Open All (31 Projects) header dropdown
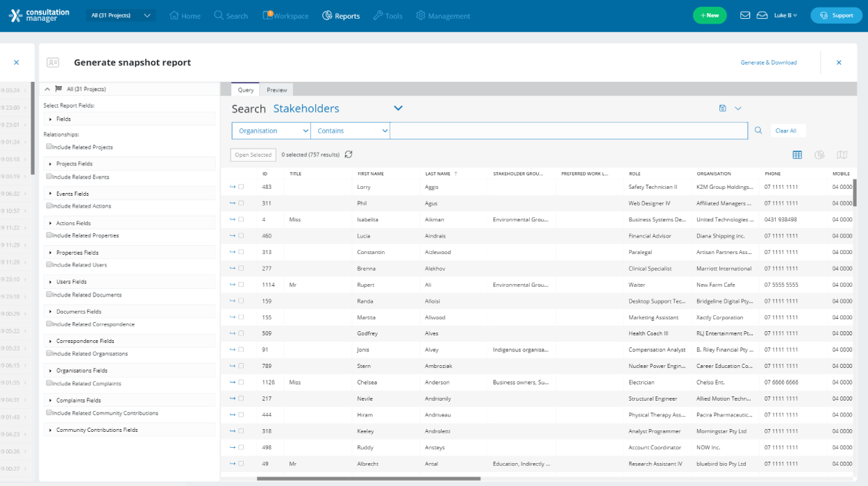 point(122,15)
